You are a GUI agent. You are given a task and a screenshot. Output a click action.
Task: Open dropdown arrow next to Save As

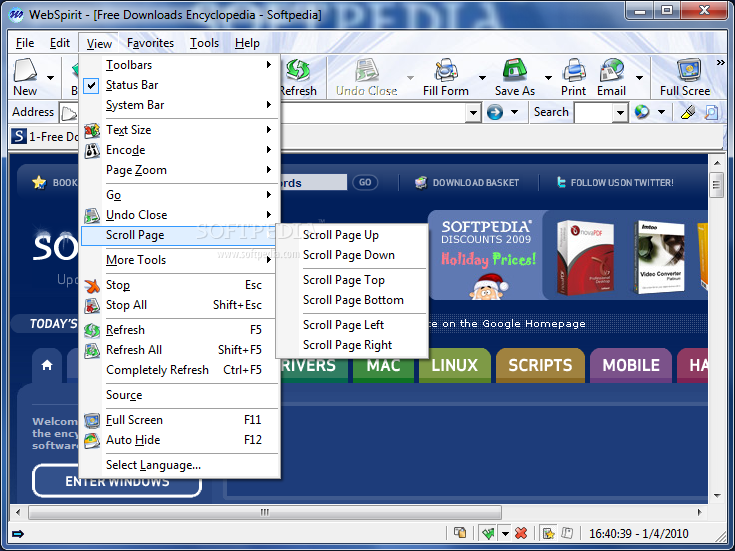(548, 78)
